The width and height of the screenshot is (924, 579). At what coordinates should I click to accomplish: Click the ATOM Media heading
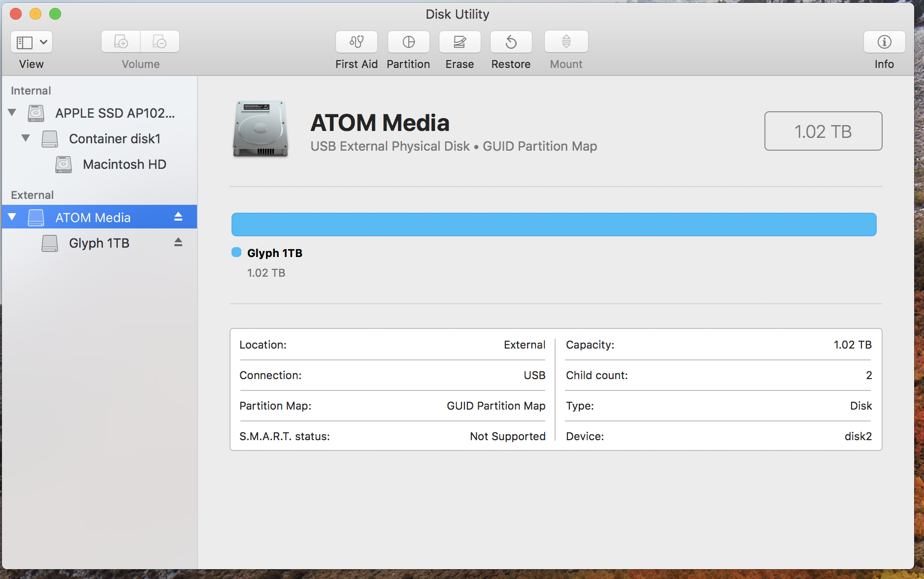tap(380, 123)
